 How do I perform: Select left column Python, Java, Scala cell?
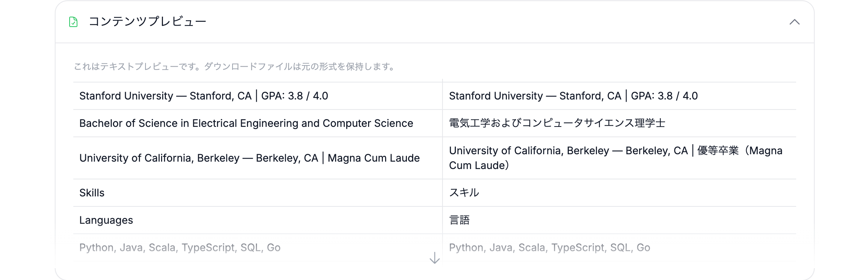(258, 247)
